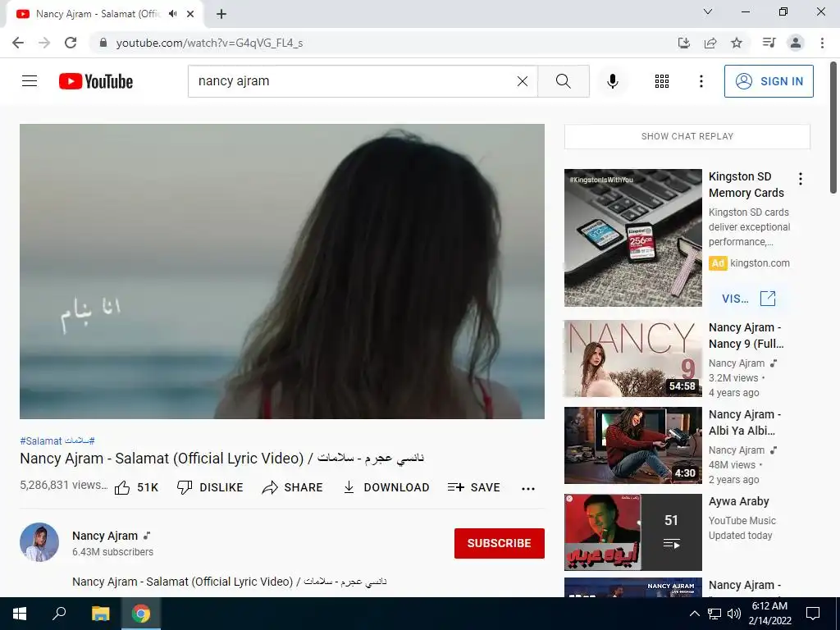Viewport: 840px width, 630px height.
Task: Open the Chrome profile icon
Action: [796, 43]
